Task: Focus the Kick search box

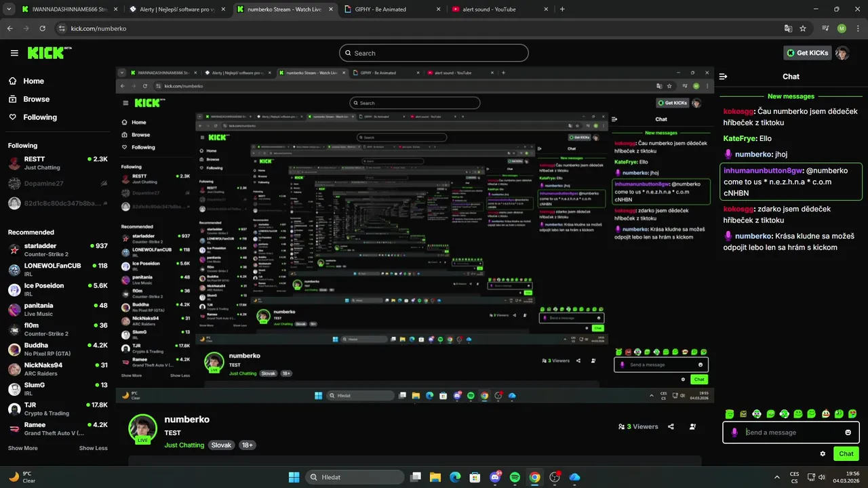Action: 434,53
